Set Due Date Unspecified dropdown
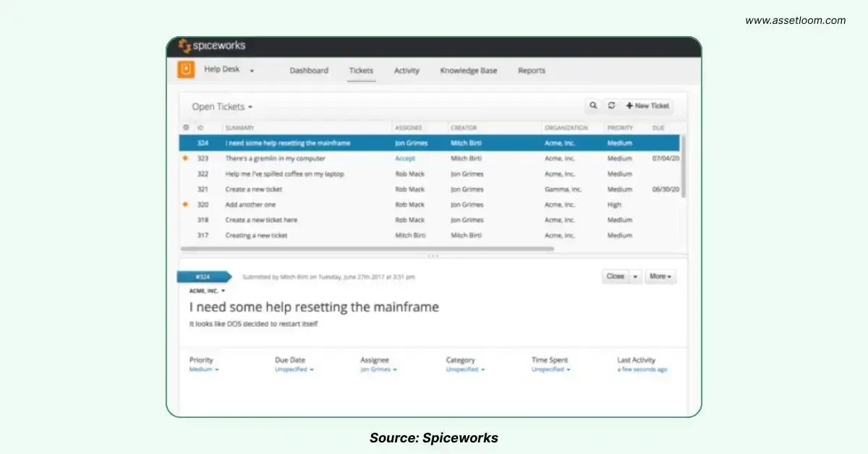The width and height of the screenshot is (868, 454). [x=294, y=369]
